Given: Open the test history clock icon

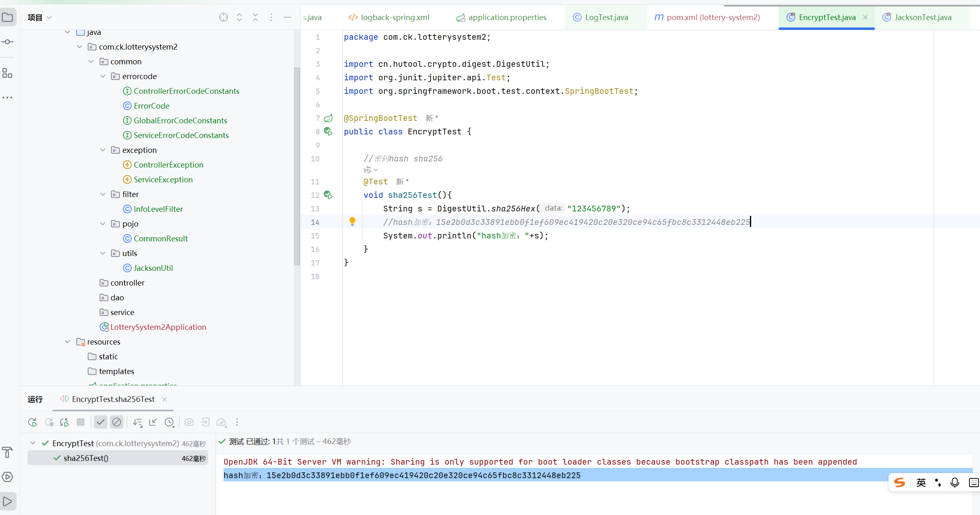Looking at the screenshot, I should click(x=169, y=422).
